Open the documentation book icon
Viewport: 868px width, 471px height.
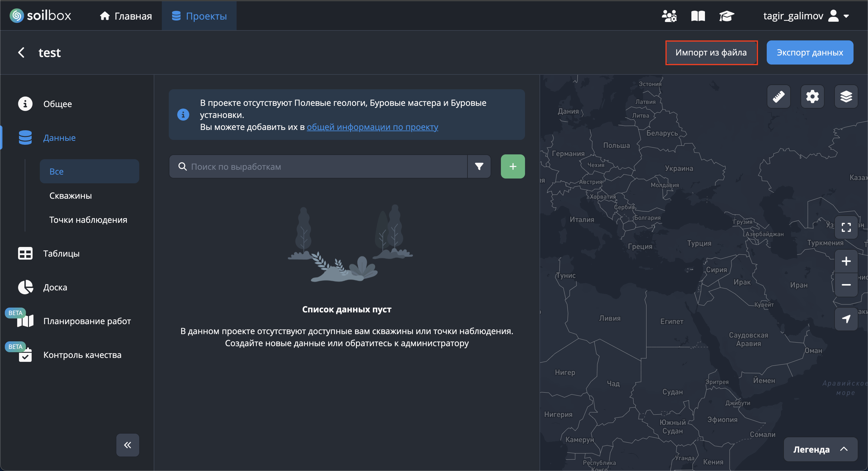pos(698,16)
